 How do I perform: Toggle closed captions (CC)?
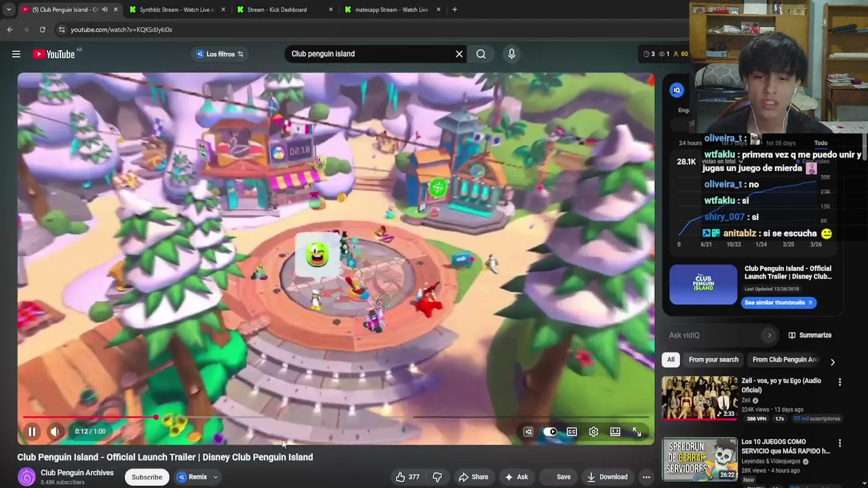point(572,432)
